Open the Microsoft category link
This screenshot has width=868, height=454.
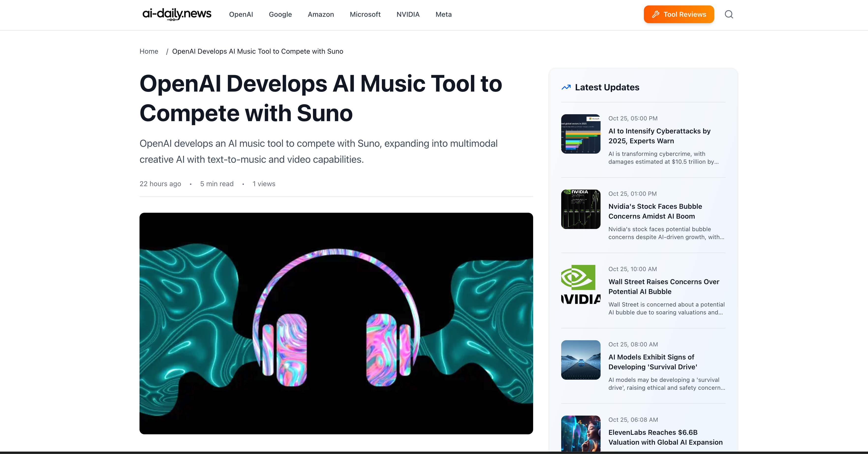point(365,14)
